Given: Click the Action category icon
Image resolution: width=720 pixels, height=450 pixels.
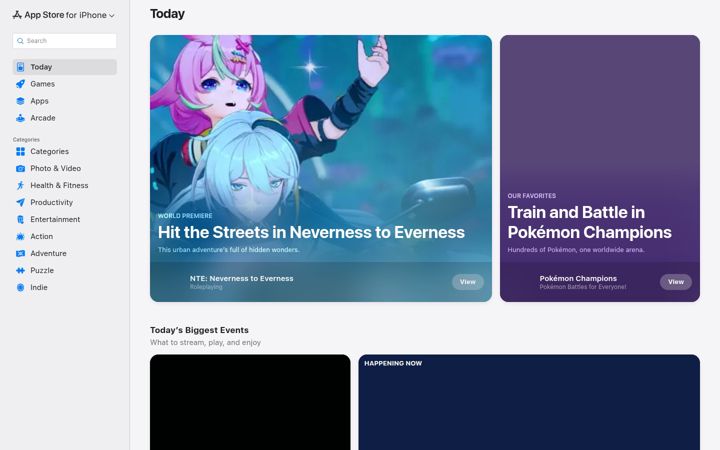Looking at the screenshot, I should [20, 236].
